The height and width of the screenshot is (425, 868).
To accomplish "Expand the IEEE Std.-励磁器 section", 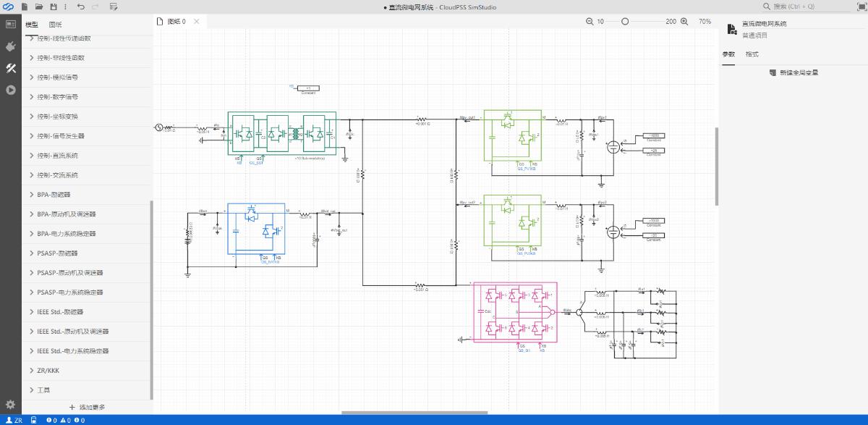I will [x=61, y=311].
